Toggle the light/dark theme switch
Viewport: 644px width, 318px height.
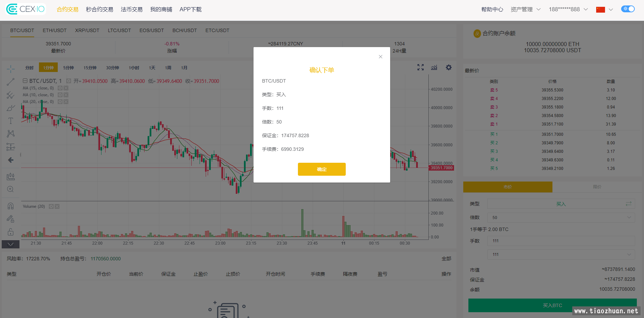coord(628,9)
